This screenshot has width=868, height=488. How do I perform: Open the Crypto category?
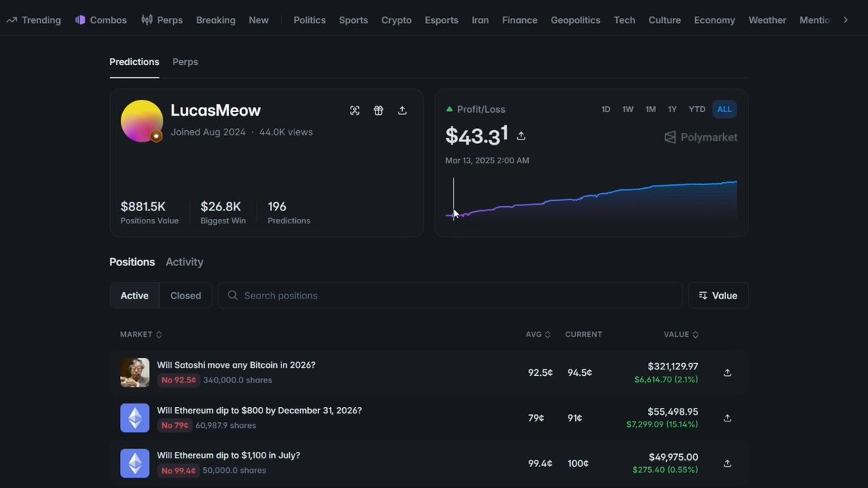396,20
